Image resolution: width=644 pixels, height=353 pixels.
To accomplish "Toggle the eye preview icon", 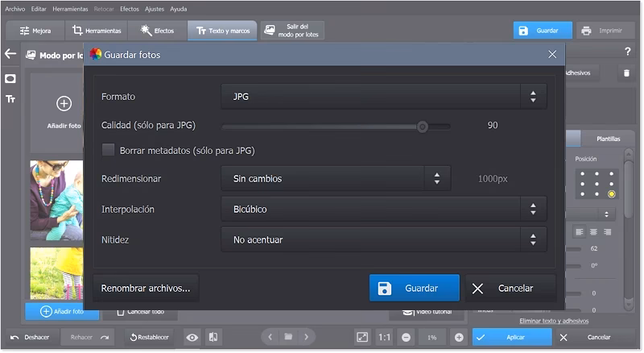I will pyautogui.click(x=192, y=337).
